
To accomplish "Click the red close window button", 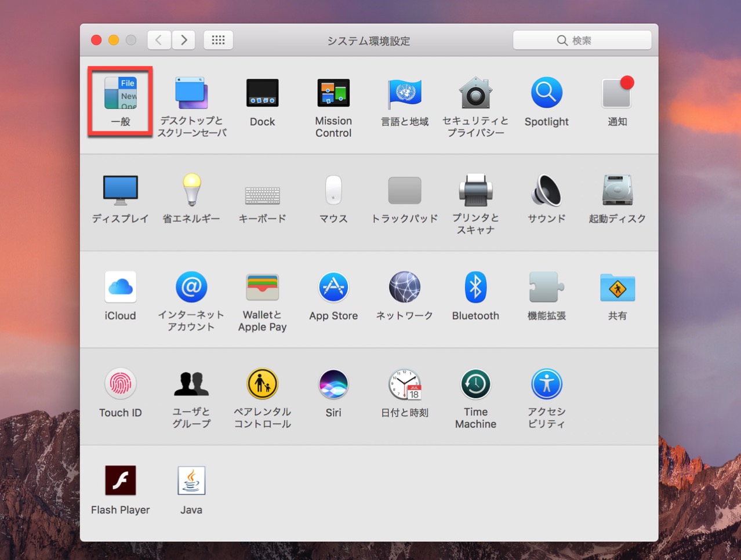I will (x=96, y=40).
